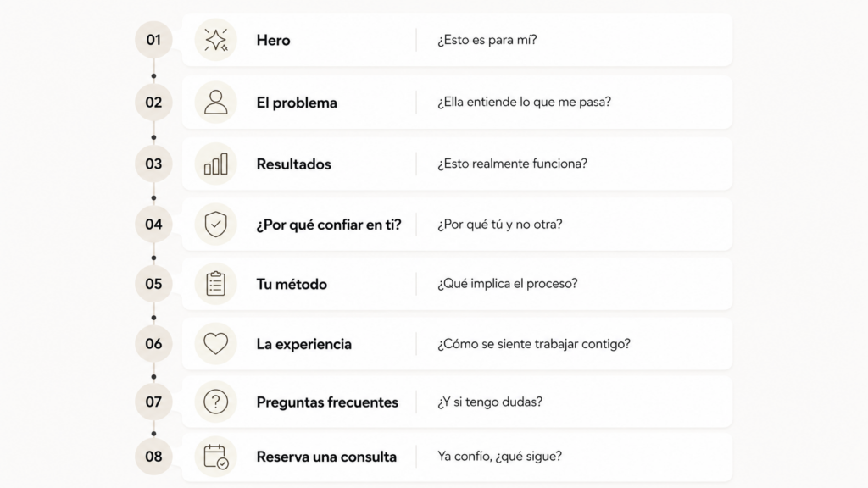Click step number 01 circle
This screenshot has height=488, width=868.
click(154, 40)
